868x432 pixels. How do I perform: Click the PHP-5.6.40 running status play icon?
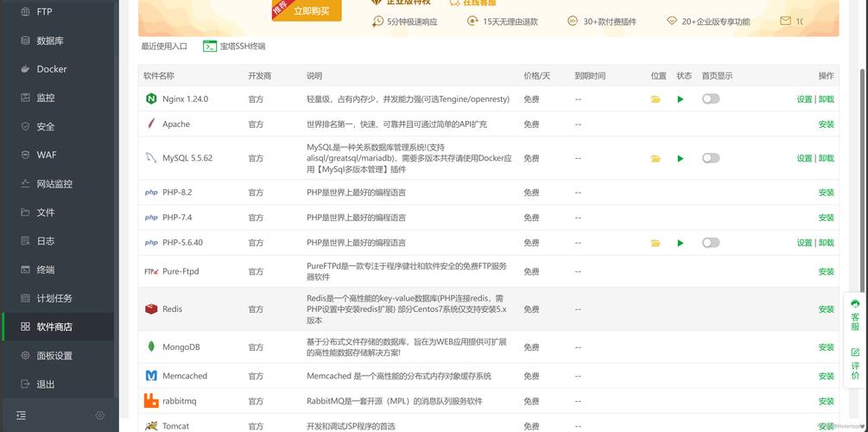(681, 243)
